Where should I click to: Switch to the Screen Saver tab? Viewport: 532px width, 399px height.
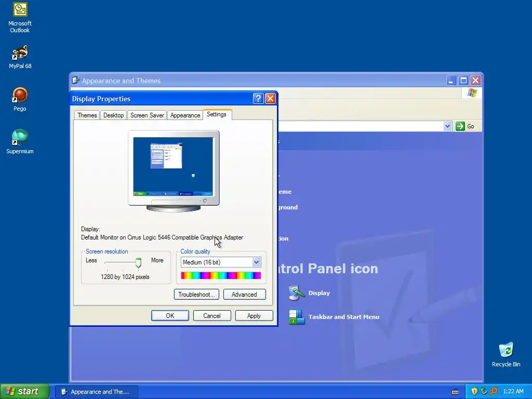click(x=147, y=115)
